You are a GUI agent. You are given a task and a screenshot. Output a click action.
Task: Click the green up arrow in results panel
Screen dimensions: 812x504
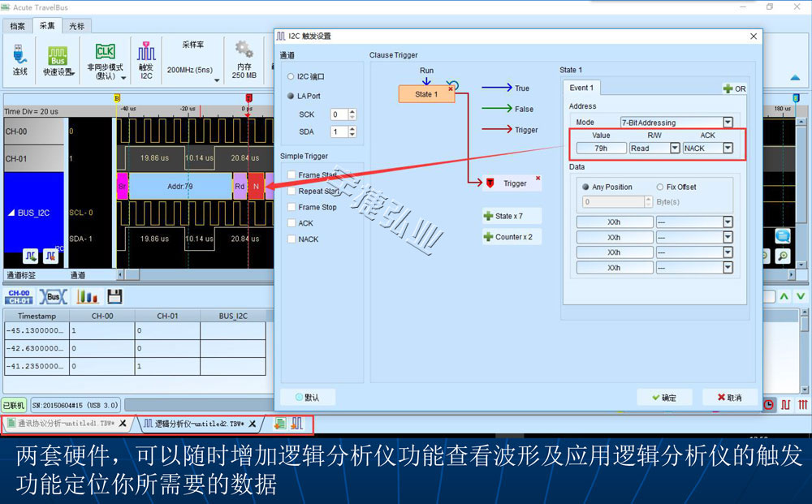click(784, 296)
